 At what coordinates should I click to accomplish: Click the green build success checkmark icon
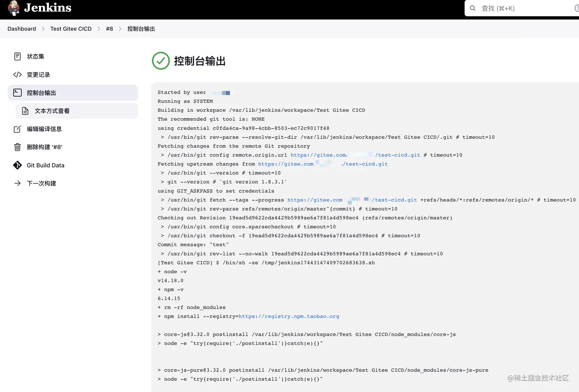point(161,61)
